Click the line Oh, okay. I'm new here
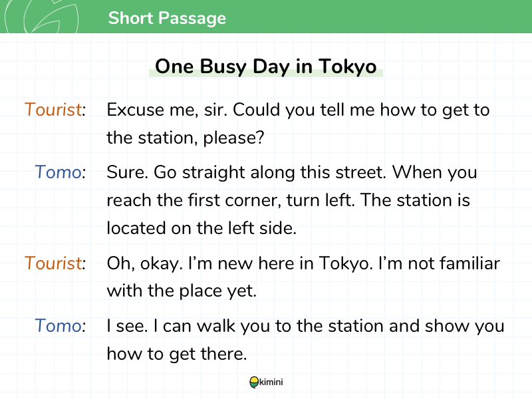 point(303,263)
